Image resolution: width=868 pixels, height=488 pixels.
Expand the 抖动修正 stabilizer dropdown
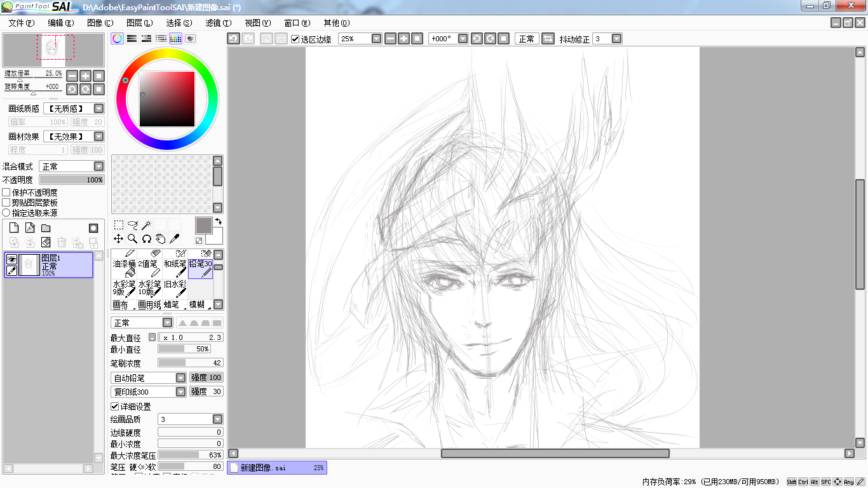[616, 39]
